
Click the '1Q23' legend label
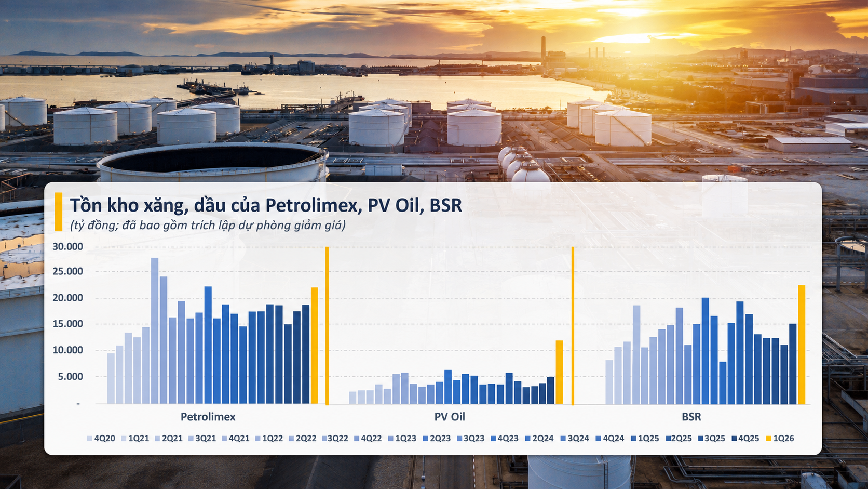tap(406, 438)
